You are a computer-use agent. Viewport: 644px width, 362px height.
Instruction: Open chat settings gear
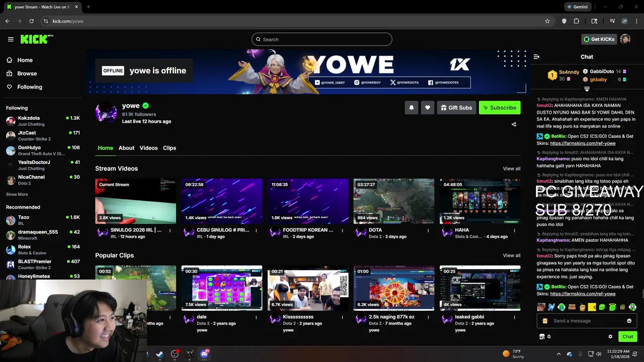click(610, 336)
